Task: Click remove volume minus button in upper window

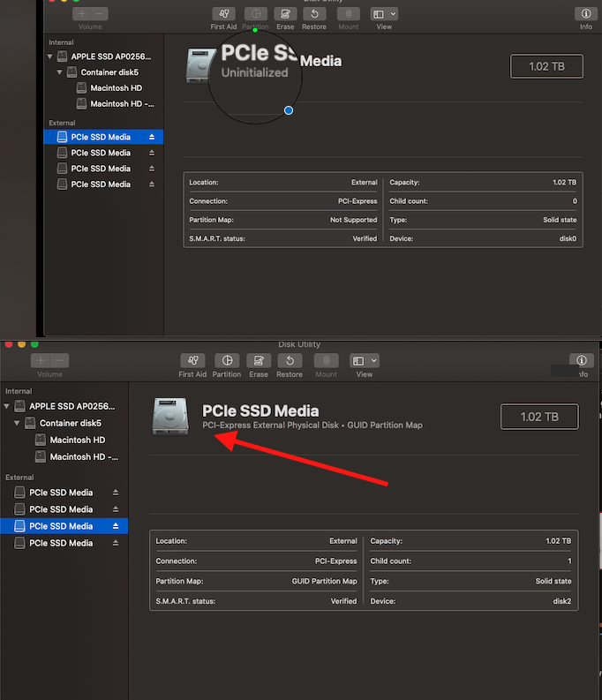Action: pyautogui.click(x=100, y=14)
